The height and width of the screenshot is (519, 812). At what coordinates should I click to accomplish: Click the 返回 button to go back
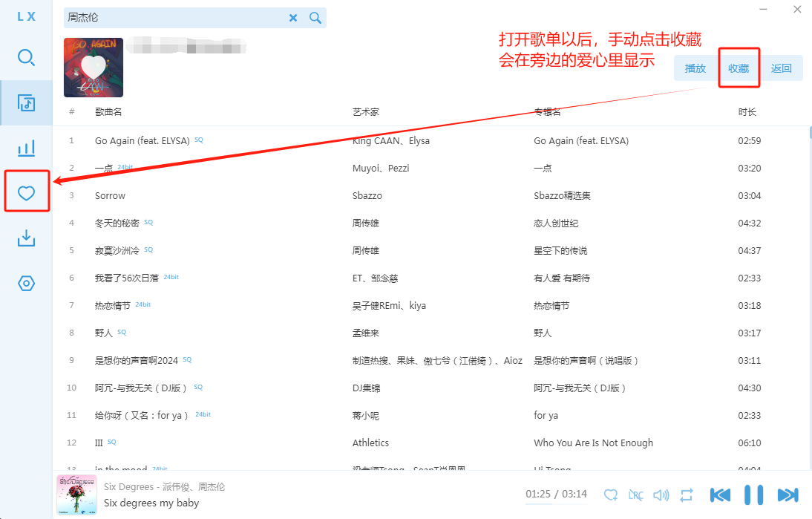[x=782, y=68]
